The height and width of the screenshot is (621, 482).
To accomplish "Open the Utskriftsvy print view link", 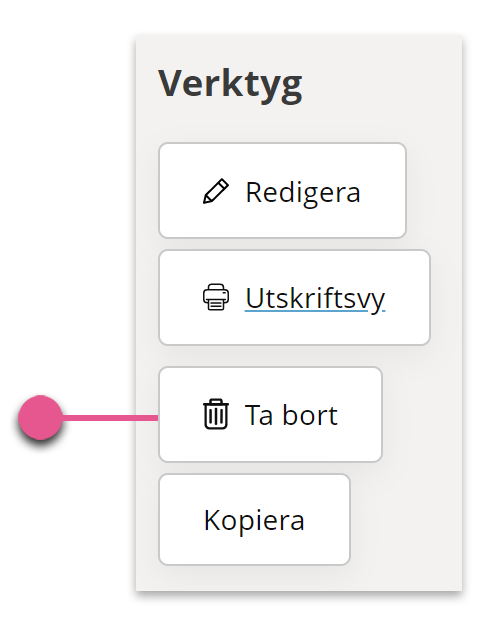I will coord(294,297).
